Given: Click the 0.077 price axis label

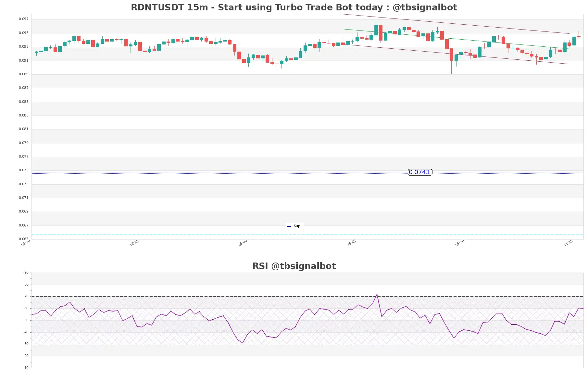Looking at the screenshot, I should (23, 156).
